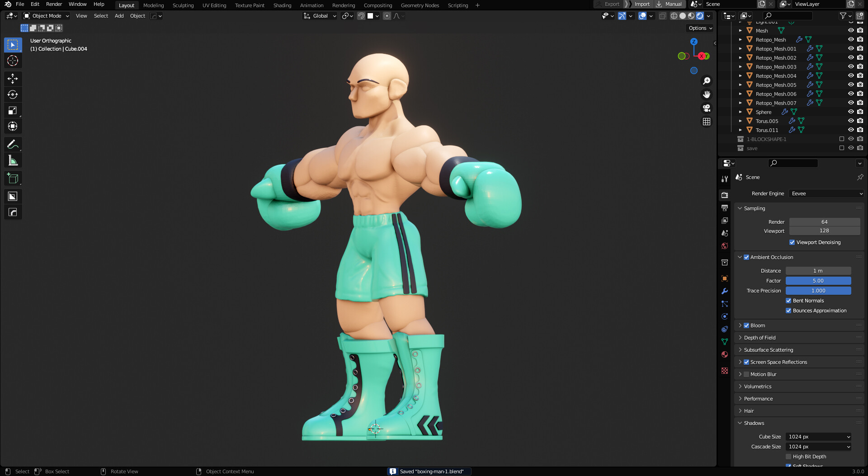Image resolution: width=868 pixels, height=476 pixels.
Task: Switch to the Sculpting workspace tab
Action: (183, 5)
